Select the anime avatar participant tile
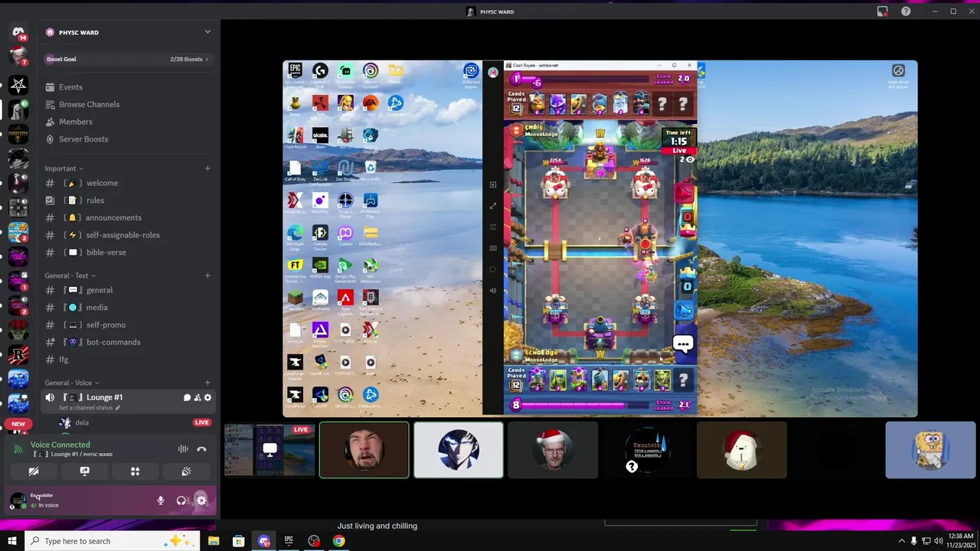Image resolution: width=980 pixels, height=551 pixels. 459,450
